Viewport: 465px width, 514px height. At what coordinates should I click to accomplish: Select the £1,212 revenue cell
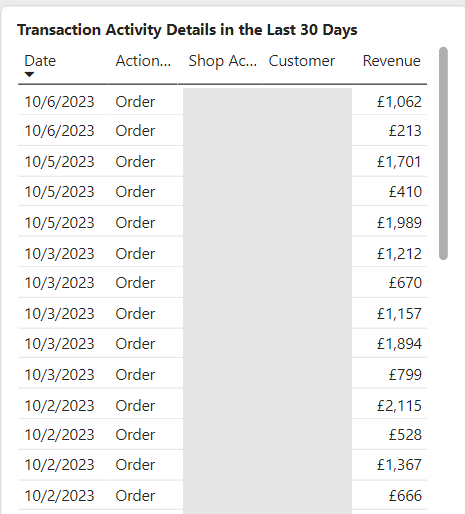point(399,254)
